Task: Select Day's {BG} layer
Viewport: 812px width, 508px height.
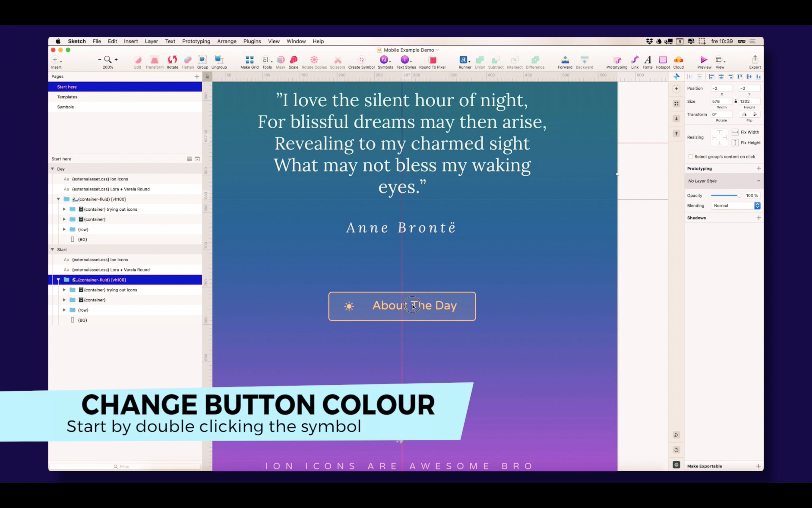Action: pyautogui.click(x=82, y=239)
